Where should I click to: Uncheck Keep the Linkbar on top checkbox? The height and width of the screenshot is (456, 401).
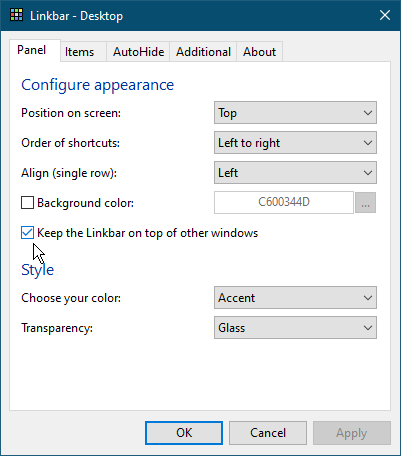pyautogui.click(x=27, y=233)
